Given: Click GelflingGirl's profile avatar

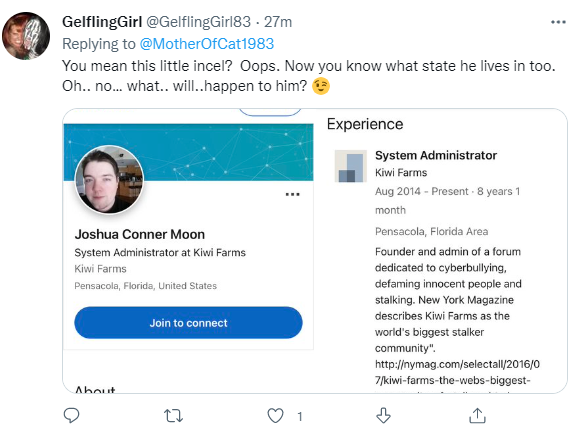Looking at the screenshot, I should (x=26, y=36).
